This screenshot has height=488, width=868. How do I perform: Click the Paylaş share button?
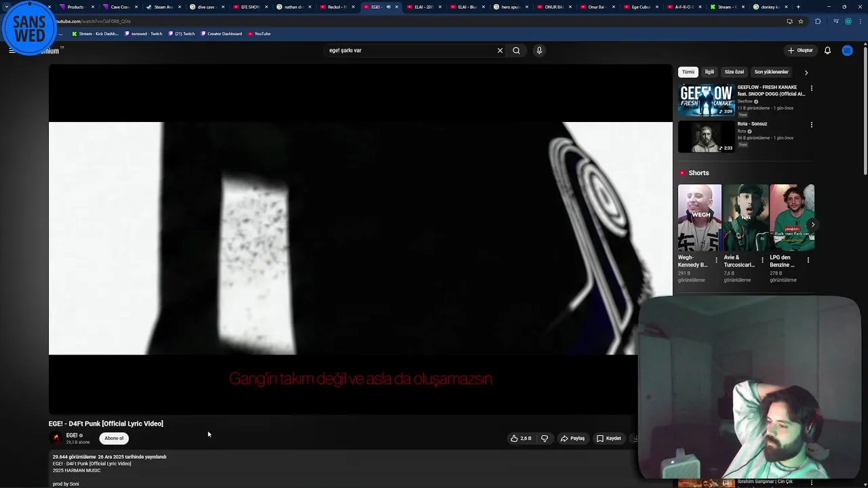click(572, 439)
